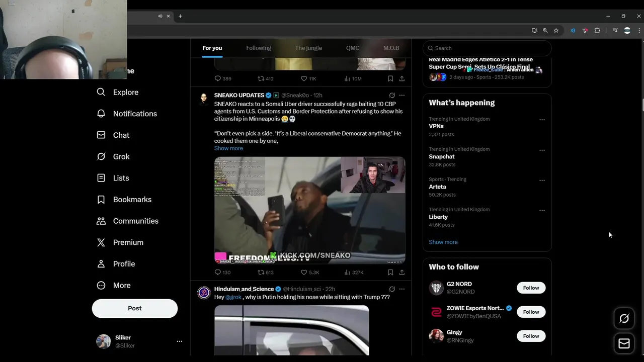
Task: Click the browser zoom magnifier icon
Action: (x=545, y=31)
